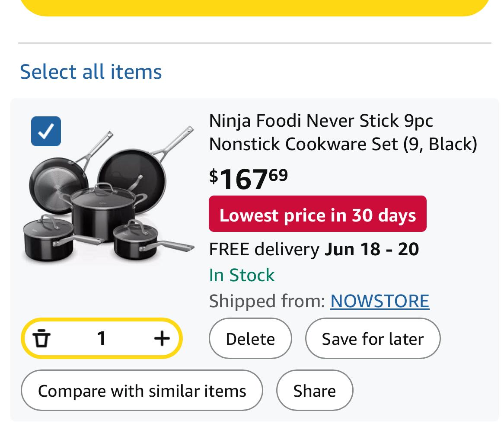Click Save for later button

click(373, 338)
